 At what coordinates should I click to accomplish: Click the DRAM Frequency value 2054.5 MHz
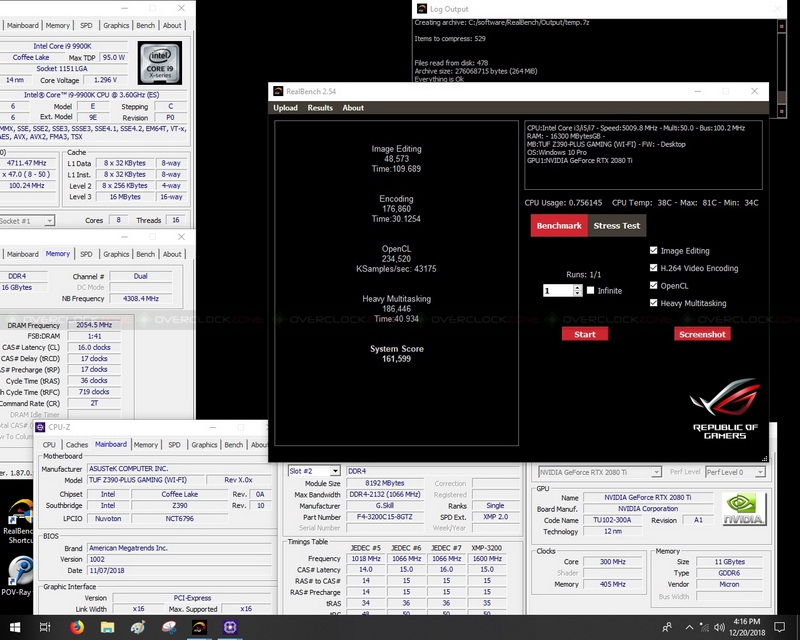[x=94, y=325]
